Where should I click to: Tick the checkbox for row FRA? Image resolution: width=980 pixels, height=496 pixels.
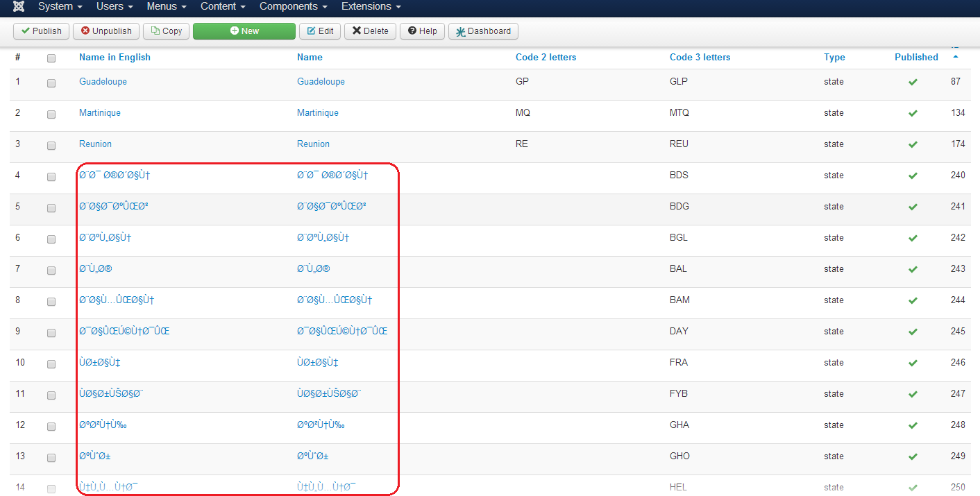click(51, 364)
